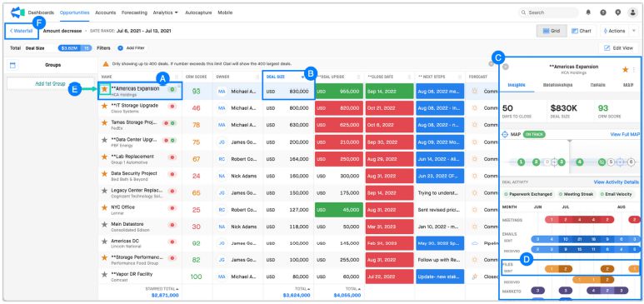Go back to Waterfall
The image size is (644, 304).
[22, 31]
